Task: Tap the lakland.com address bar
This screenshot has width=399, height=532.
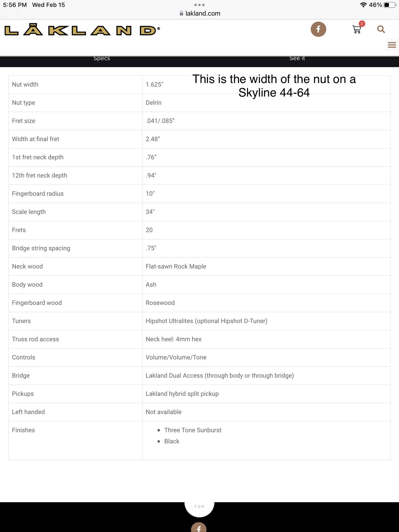Action: [200, 13]
